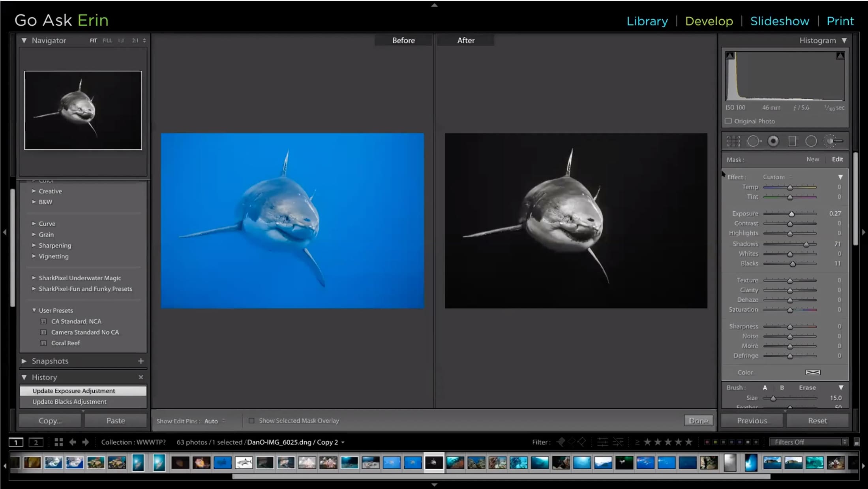The width and height of the screenshot is (868, 489).
Task: Click the Paste button
Action: point(116,421)
